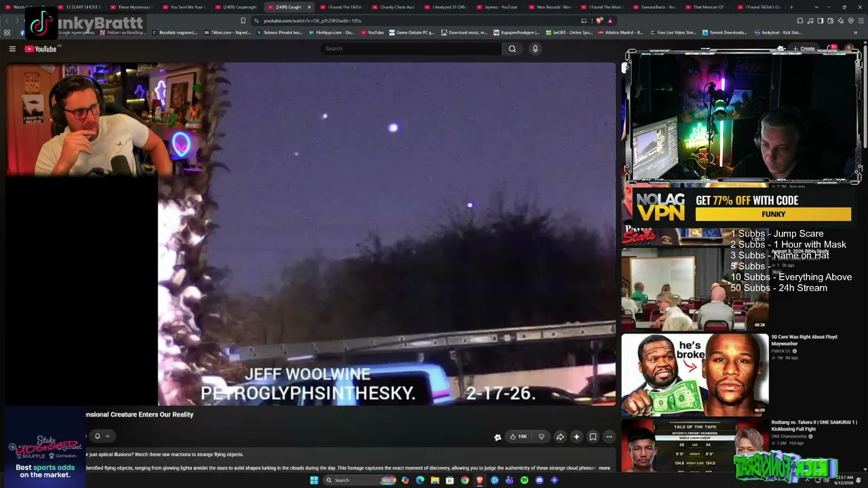This screenshot has width=868, height=488.
Task: Click the Windows taskbar Search box
Action: pos(359,481)
